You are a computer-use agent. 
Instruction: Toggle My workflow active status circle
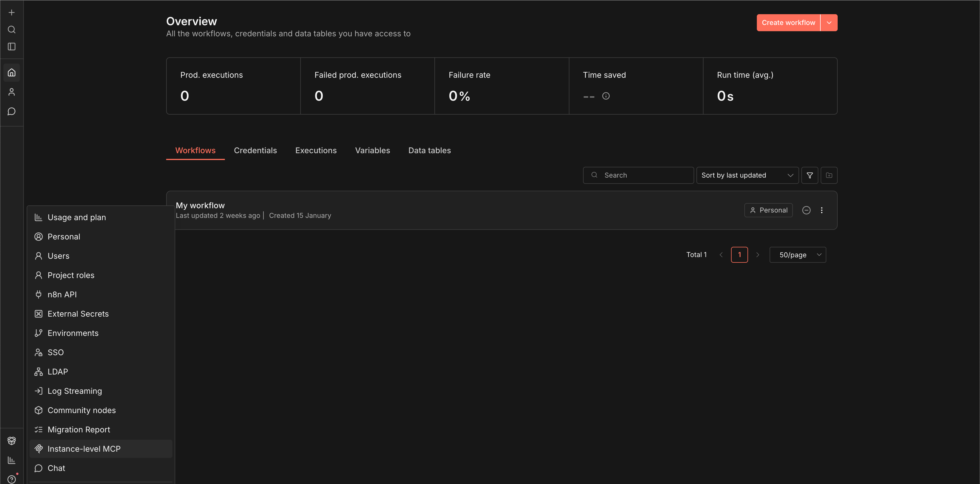point(806,210)
